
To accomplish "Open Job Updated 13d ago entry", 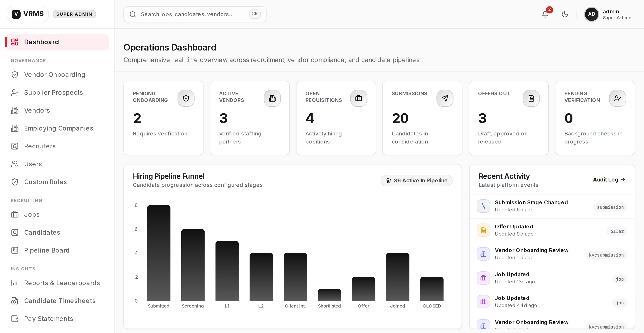I will pyautogui.click(x=552, y=278).
